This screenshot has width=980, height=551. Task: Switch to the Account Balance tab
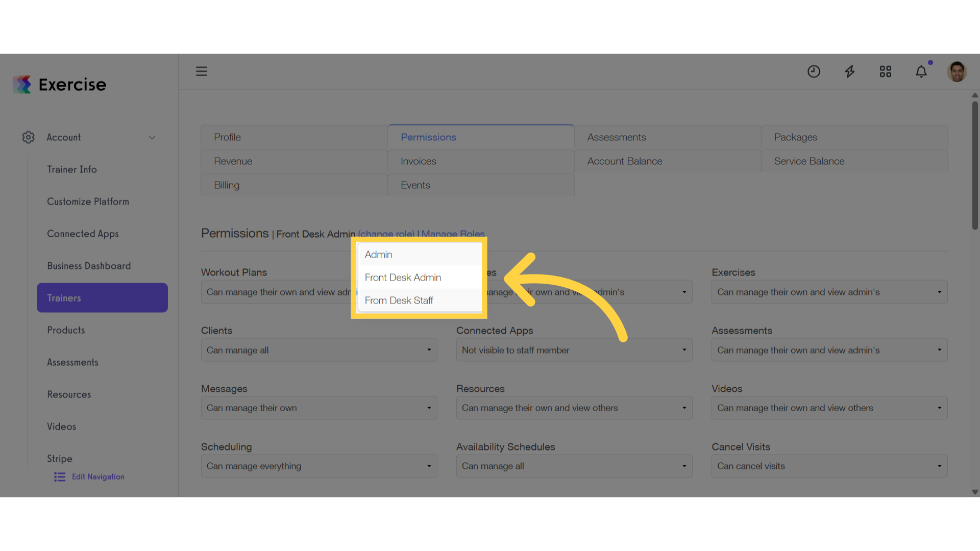pos(668,161)
